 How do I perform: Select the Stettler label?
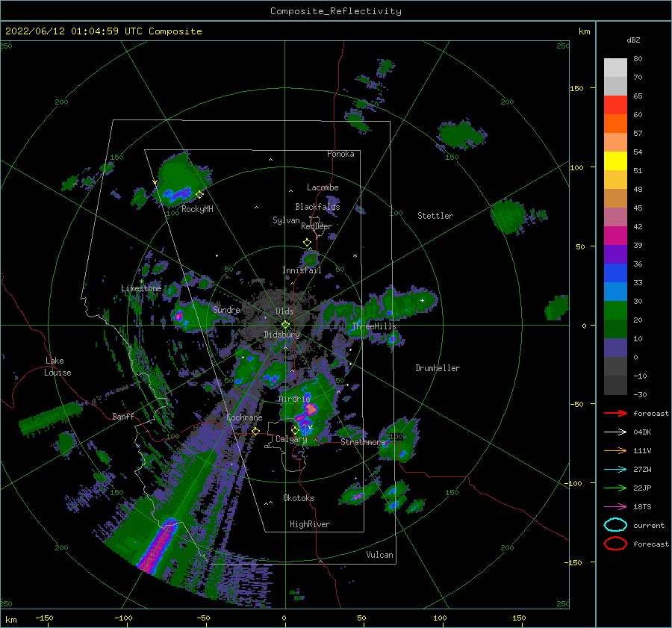pyautogui.click(x=435, y=216)
